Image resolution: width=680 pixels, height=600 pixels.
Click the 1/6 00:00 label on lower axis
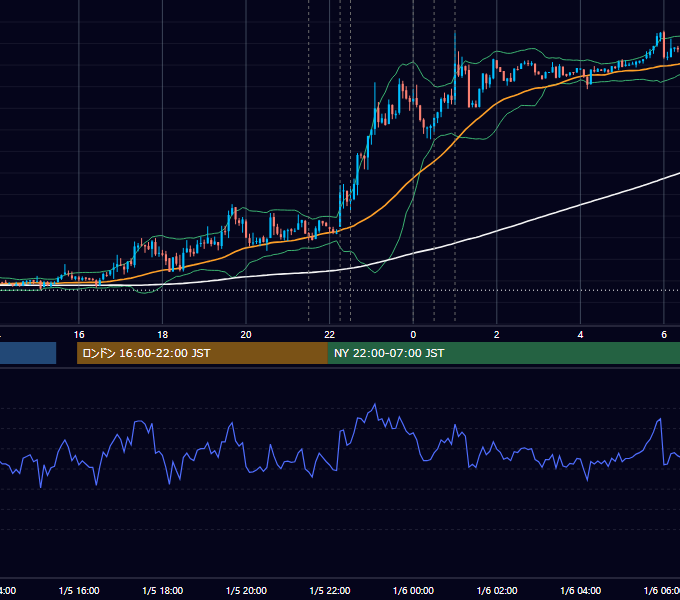pyautogui.click(x=413, y=591)
